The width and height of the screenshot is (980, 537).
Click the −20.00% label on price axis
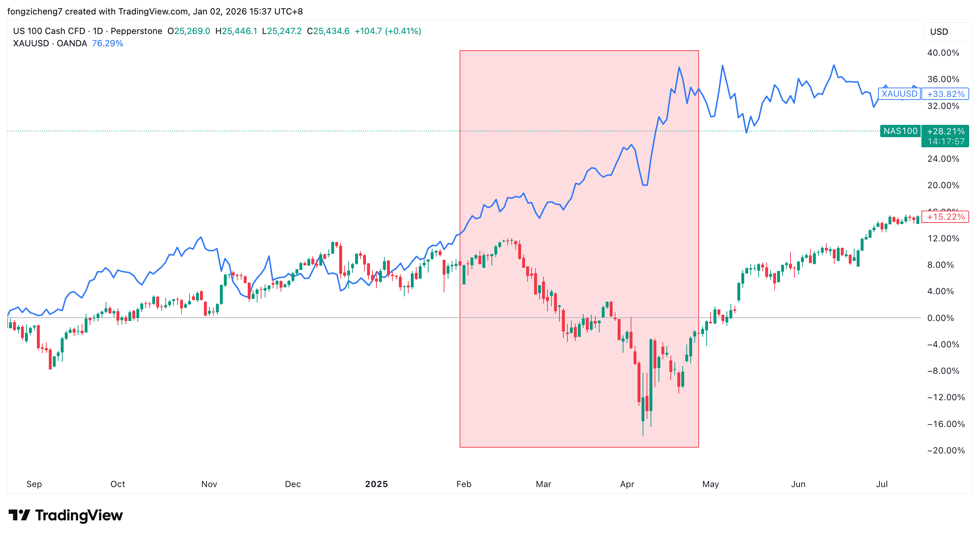point(946,451)
